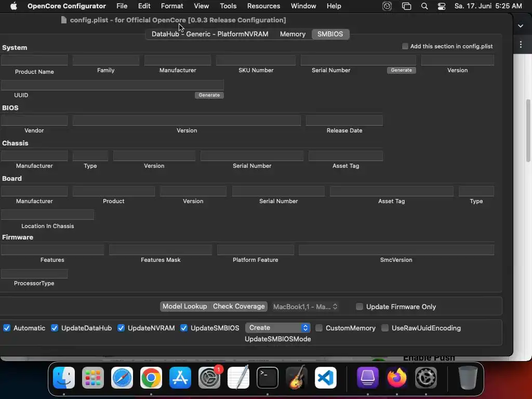Click the date and time in menu bar
Image resolution: width=532 pixels, height=399 pixels.
click(488, 6)
